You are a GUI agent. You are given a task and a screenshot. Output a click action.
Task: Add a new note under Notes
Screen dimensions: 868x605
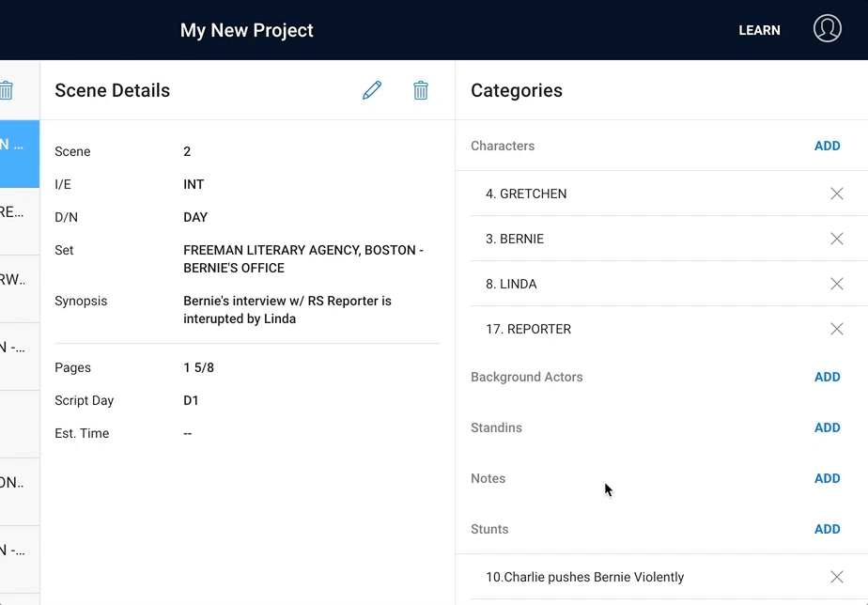pyautogui.click(x=827, y=478)
